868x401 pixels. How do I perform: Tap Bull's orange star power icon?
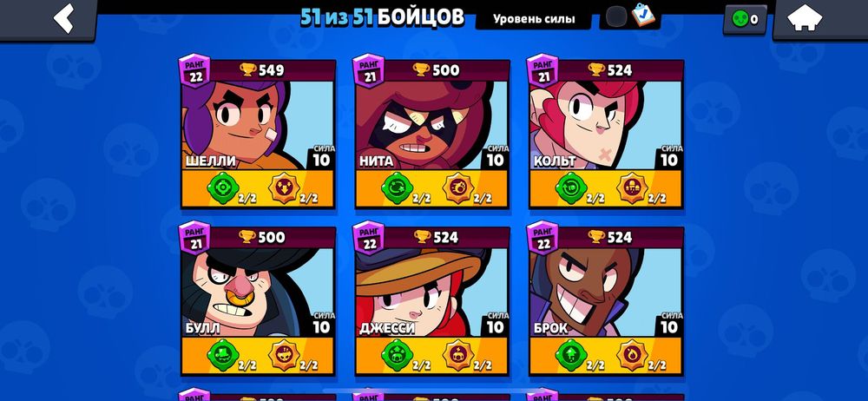pos(285,355)
